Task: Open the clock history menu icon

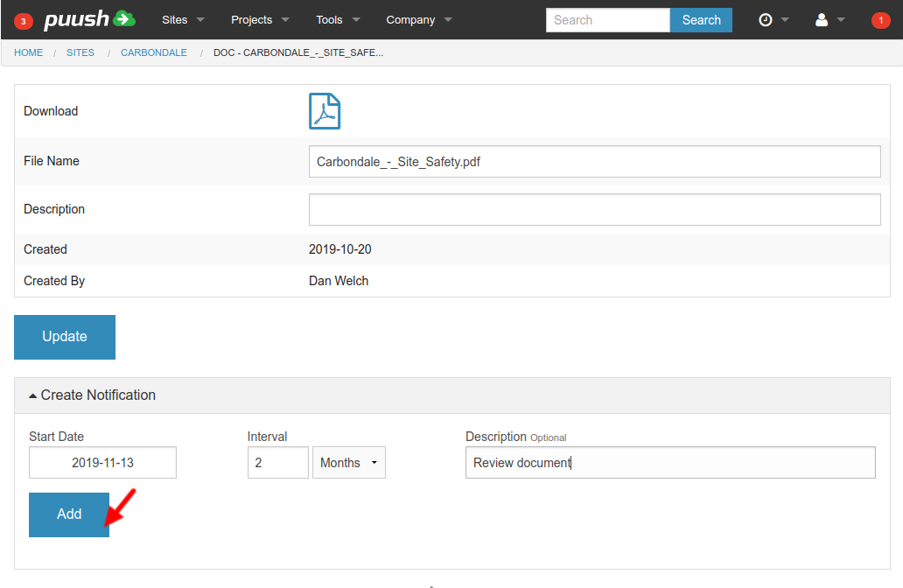Action: [x=773, y=19]
